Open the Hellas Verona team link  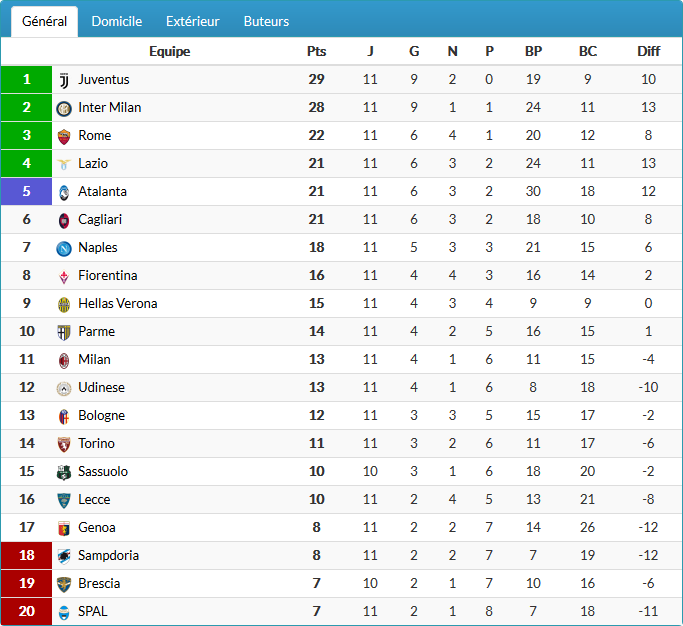(x=117, y=304)
